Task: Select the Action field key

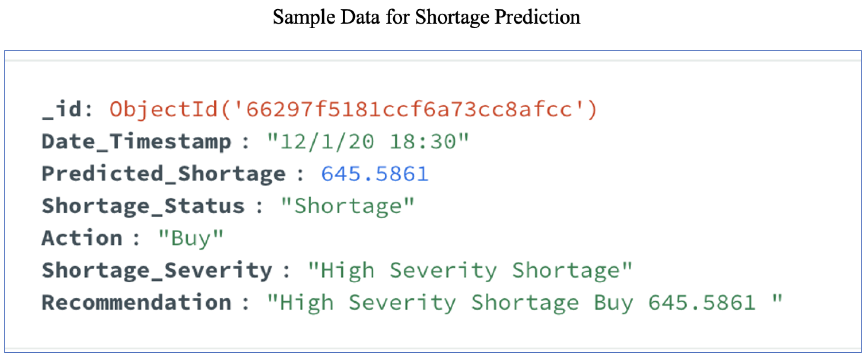Action: pyautogui.click(x=82, y=238)
